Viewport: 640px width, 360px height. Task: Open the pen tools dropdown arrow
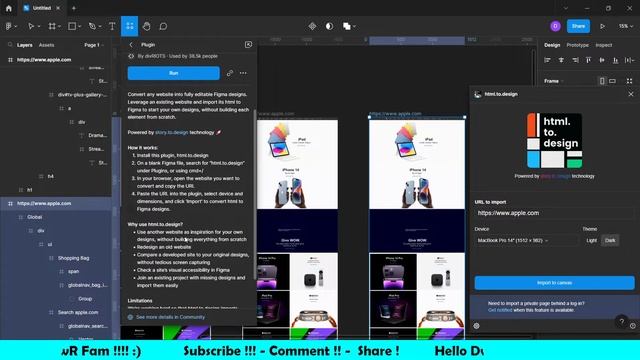(100, 26)
